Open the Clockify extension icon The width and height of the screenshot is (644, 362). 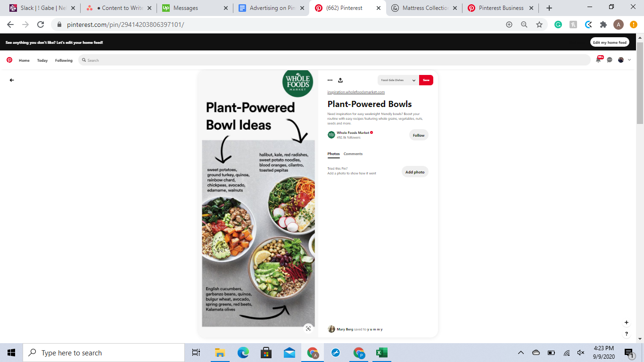tap(588, 25)
